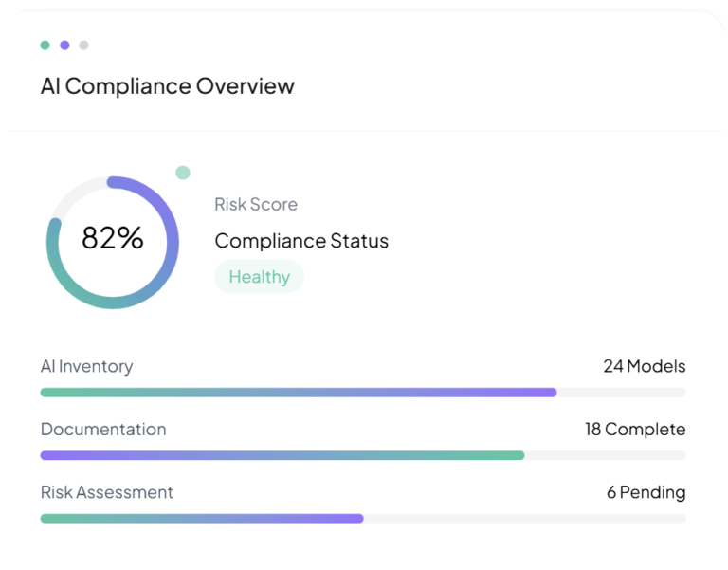Open the Risk Score label

click(256, 204)
